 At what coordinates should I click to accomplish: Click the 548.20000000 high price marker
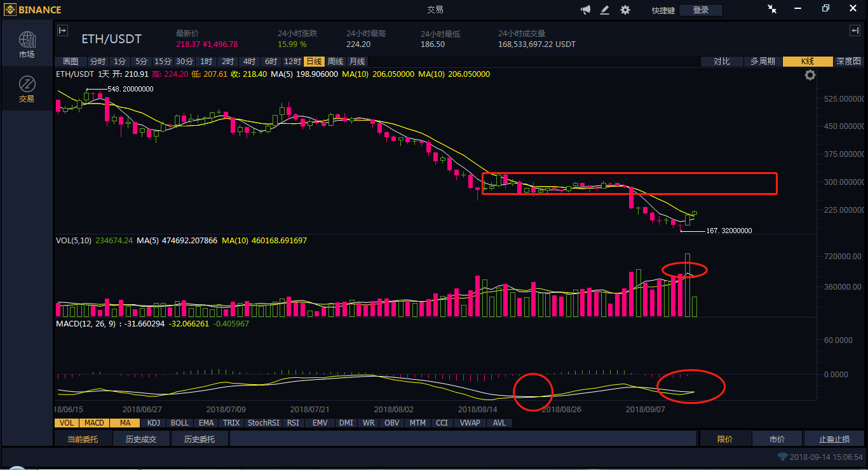point(130,90)
